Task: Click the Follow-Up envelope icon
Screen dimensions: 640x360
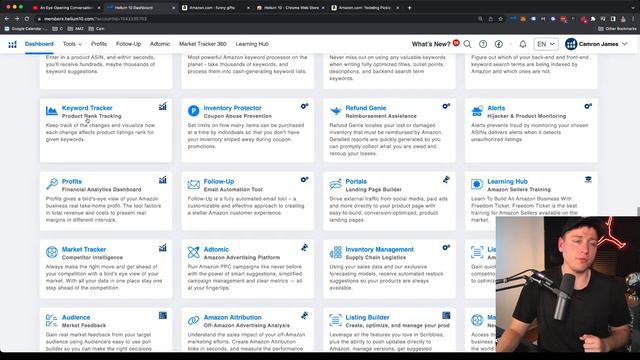Action: (x=193, y=184)
